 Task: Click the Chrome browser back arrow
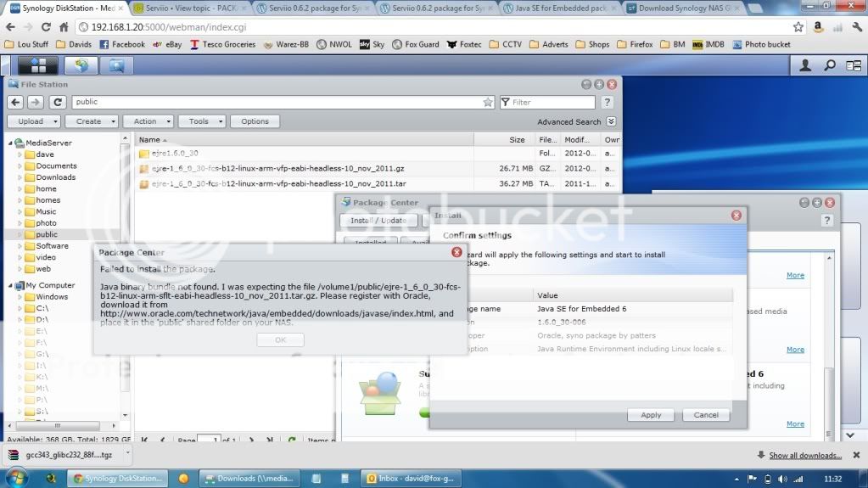click(x=10, y=26)
